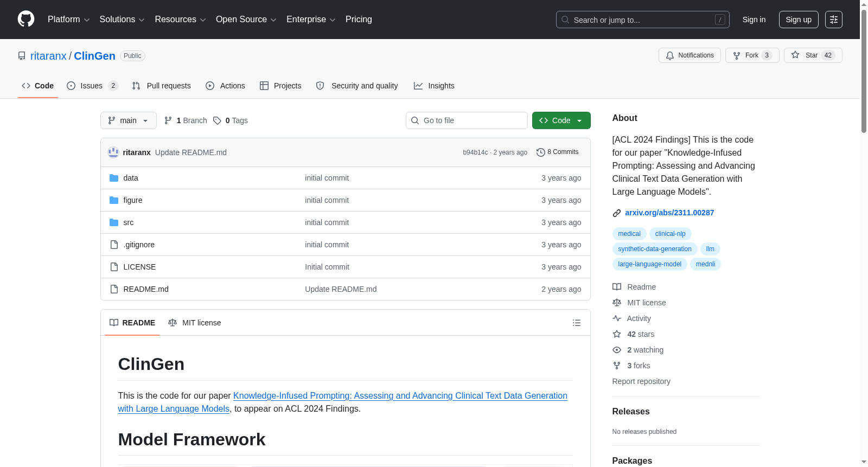Viewport: 868px width, 467px height.
Task: Click the scale icon next to MIT license
Action: pyautogui.click(x=617, y=303)
